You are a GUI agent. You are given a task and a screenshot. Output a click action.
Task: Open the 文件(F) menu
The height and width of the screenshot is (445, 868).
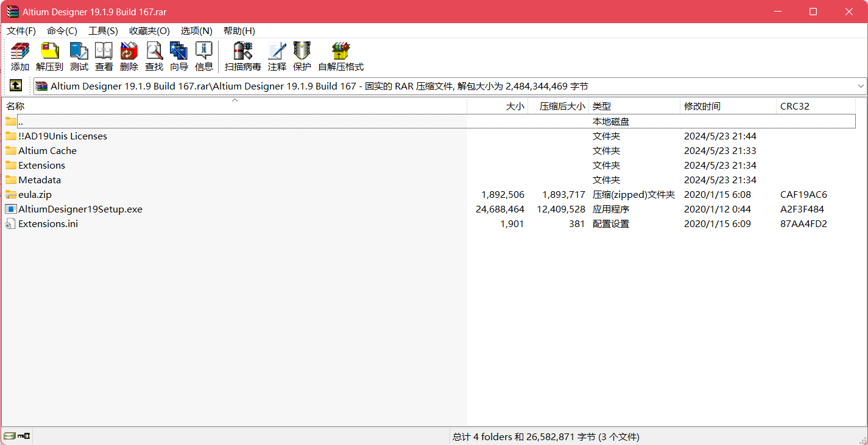pyautogui.click(x=21, y=30)
